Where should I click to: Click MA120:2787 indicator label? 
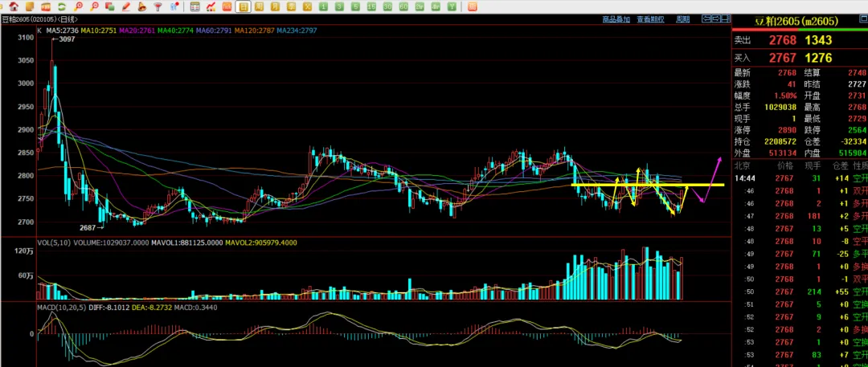click(254, 31)
